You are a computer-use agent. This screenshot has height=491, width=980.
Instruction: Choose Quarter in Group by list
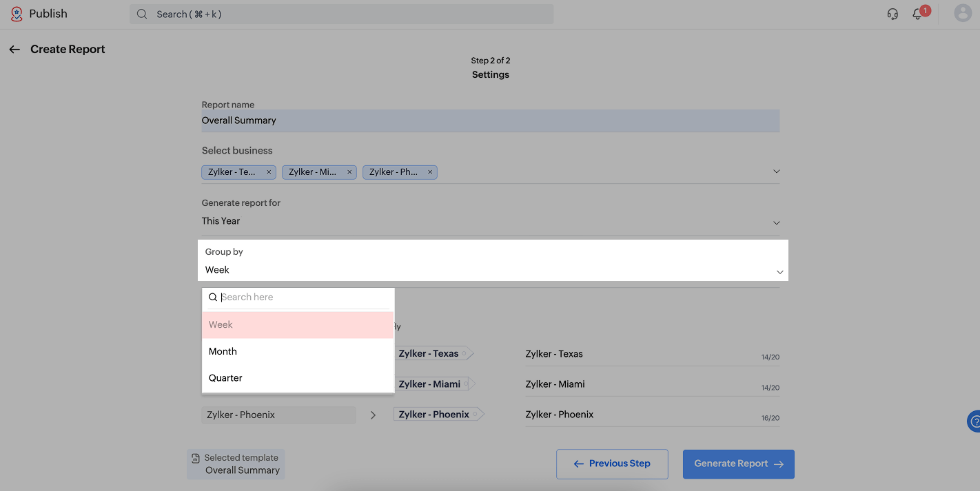pyautogui.click(x=298, y=378)
